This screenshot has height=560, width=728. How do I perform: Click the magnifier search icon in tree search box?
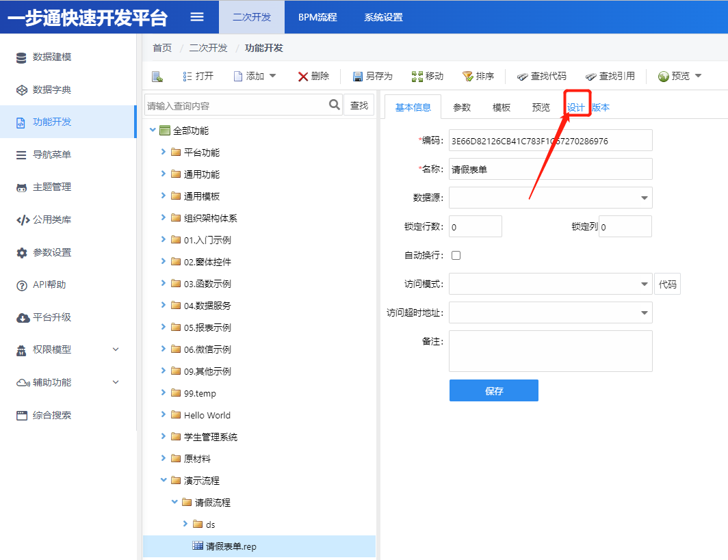point(335,105)
